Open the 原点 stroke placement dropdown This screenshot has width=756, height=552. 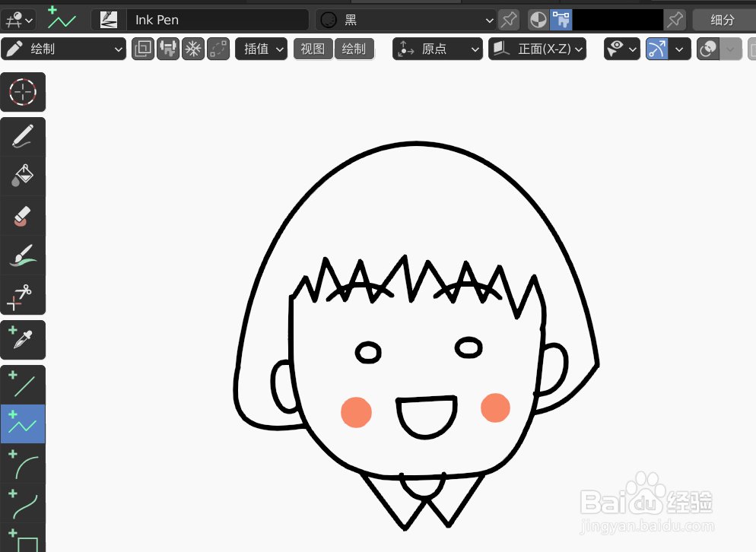[x=438, y=49]
